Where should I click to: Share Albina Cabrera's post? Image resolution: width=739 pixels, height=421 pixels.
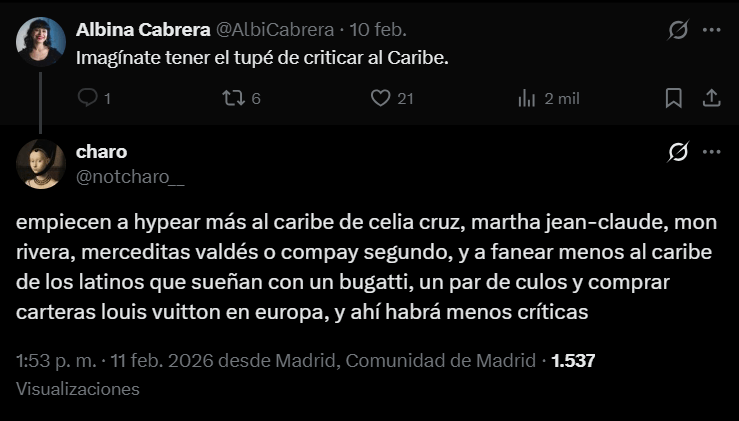(712, 98)
